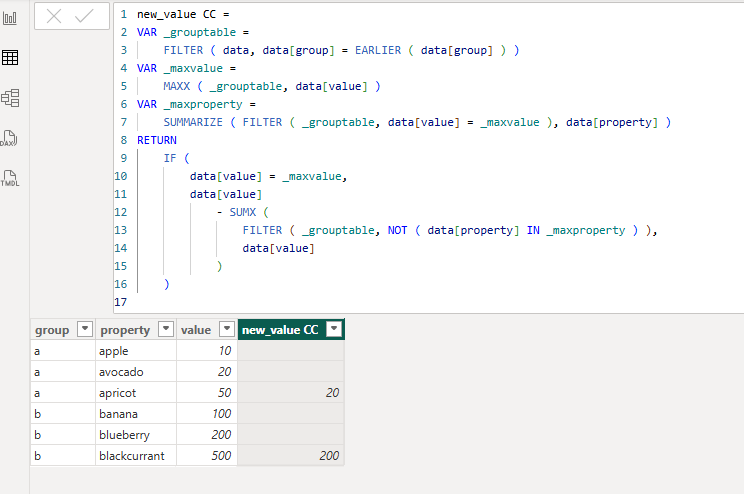Click the value cell in the blueberry row

pos(207,434)
